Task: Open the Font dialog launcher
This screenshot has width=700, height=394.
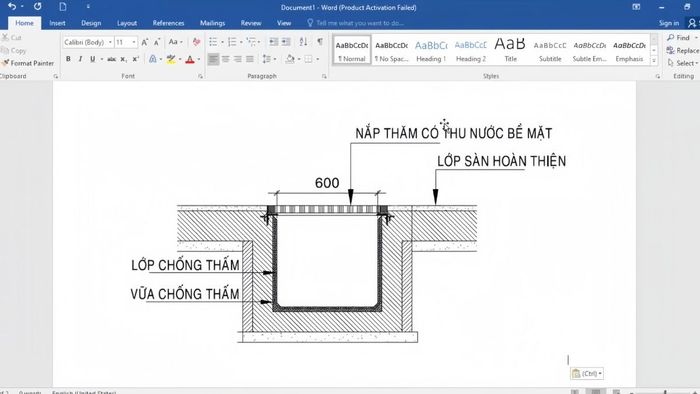Action: pos(200,76)
